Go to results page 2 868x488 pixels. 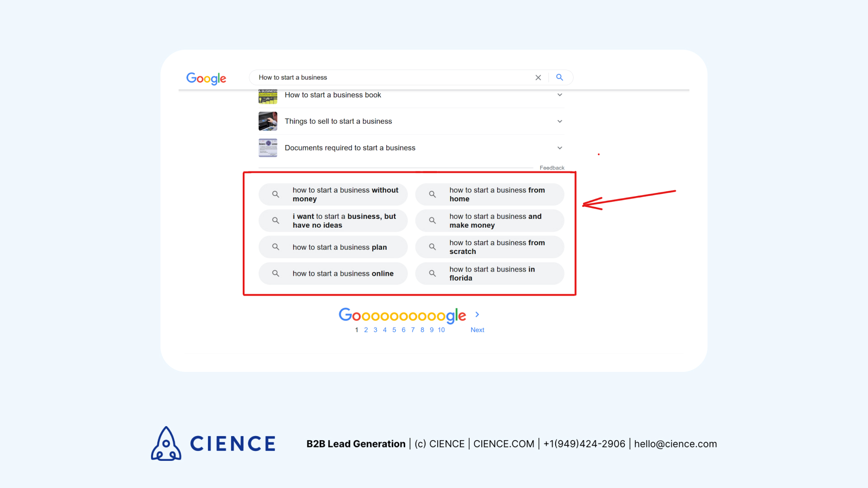(366, 330)
